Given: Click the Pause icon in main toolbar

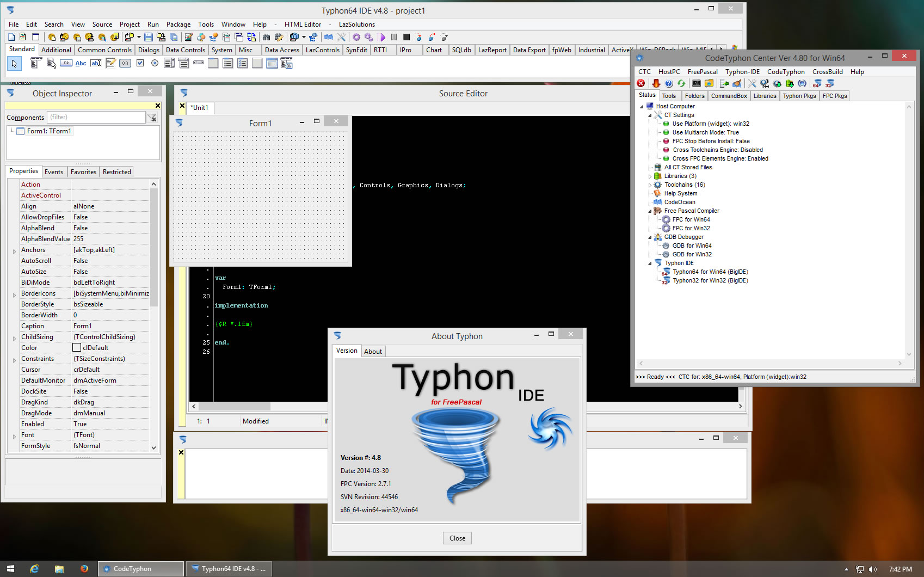Looking at the screenshot, I should pos(393,37).
